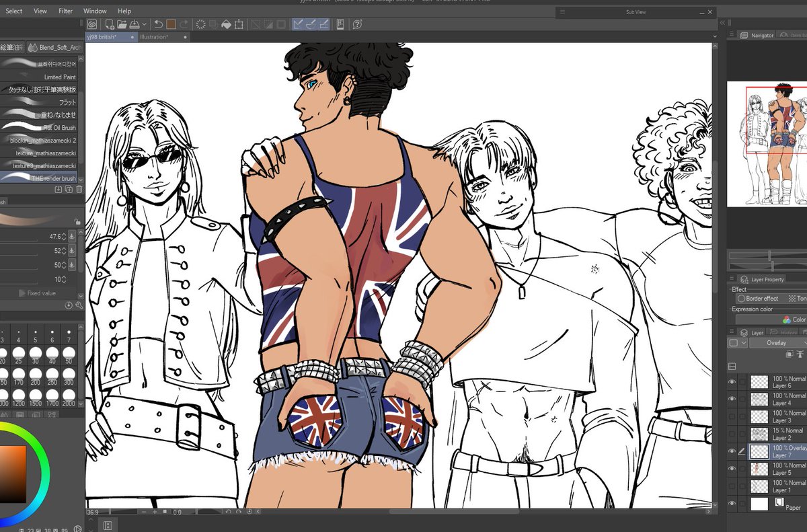
Task: Select the texture_mathiaszamecki brush
Action: point(39,153)
